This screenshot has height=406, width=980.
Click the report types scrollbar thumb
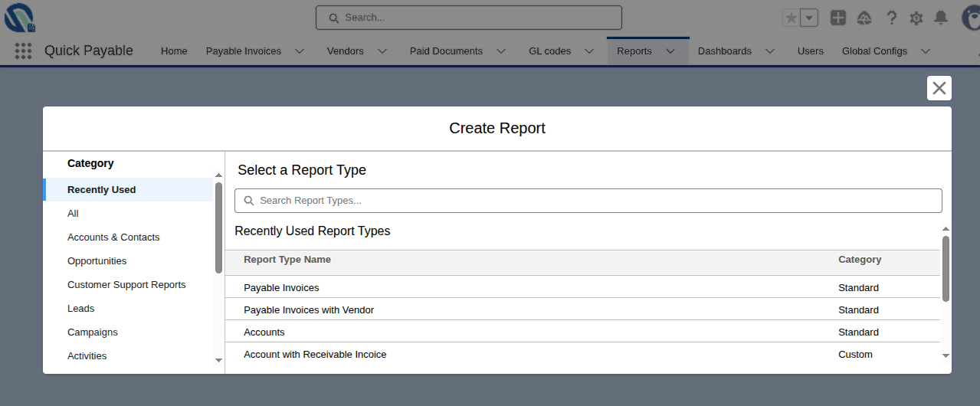click(946, 268)
